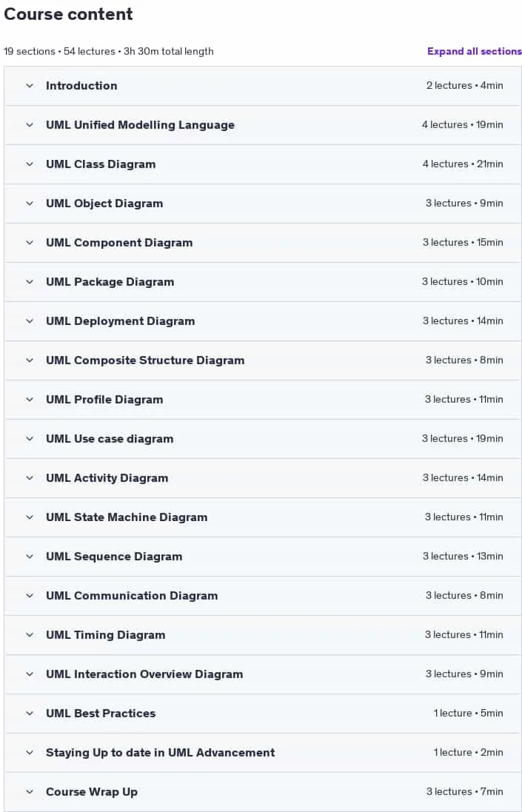Open the UML Unified Modelling Language section
The height and width of the screenshot is (812, 522).
click(264, 125)
